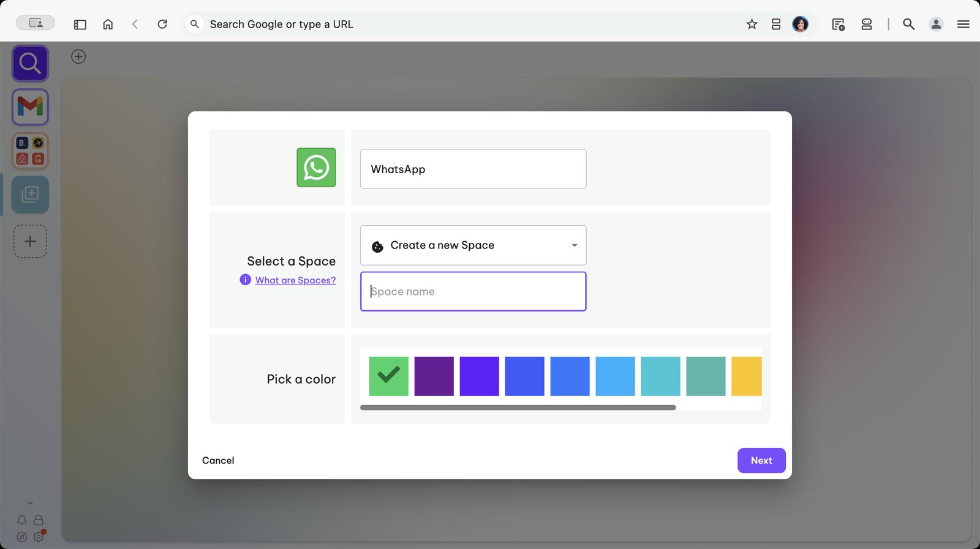The height and width of the screenshot is (549, 980).
Task: Click the split view icon next to star
Action: 776,24
